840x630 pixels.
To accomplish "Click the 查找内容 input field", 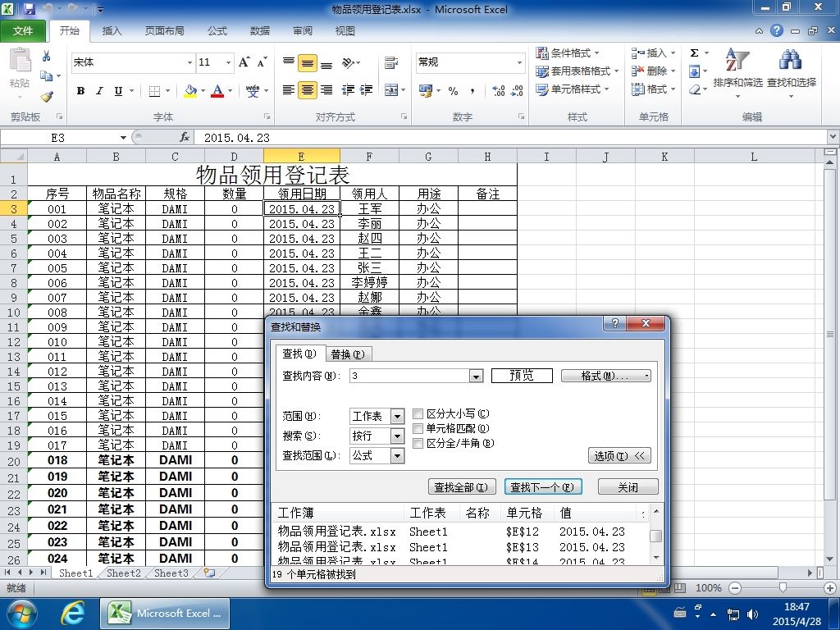I will (x=410, y=376).
